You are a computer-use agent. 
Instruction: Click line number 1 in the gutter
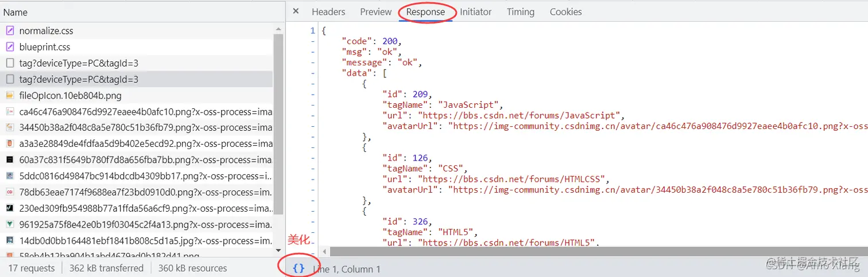[312, 31]
